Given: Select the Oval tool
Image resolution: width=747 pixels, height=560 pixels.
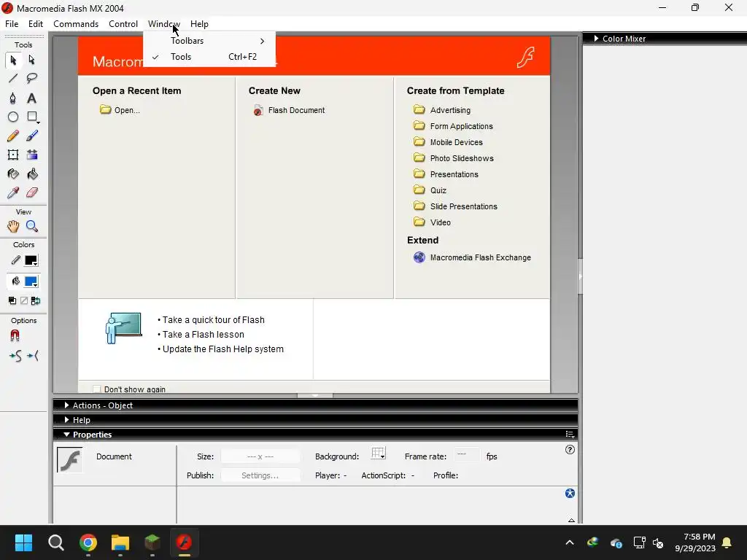Looking at the screenshot, I should coord(13,117).
